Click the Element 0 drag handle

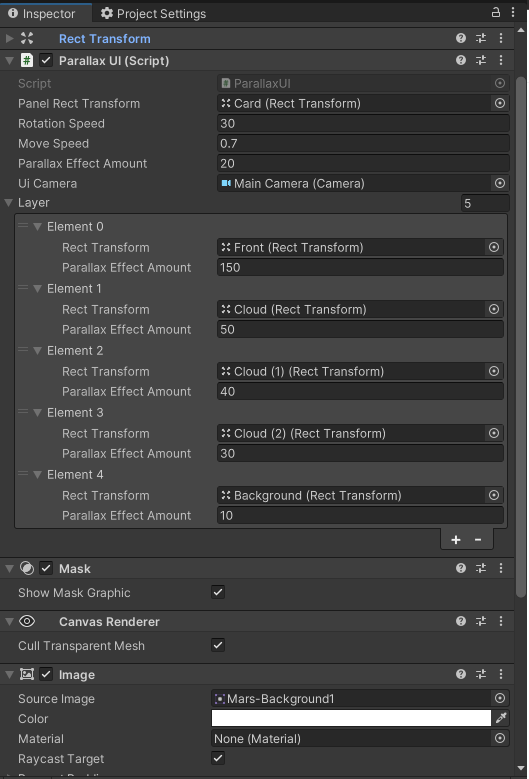pos(23,226)
